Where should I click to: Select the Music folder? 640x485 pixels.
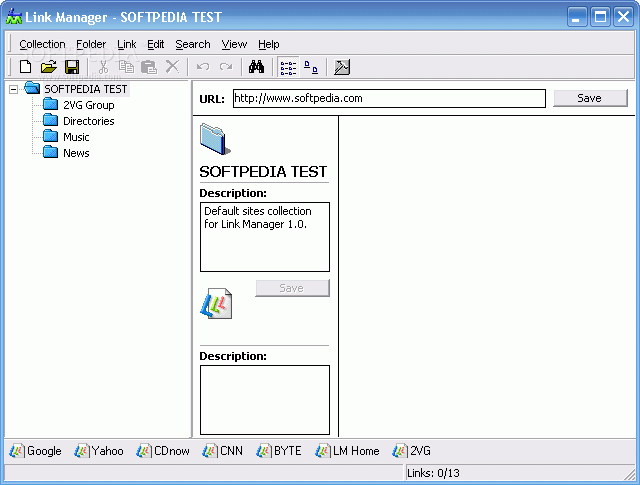(x=76, y=137)
